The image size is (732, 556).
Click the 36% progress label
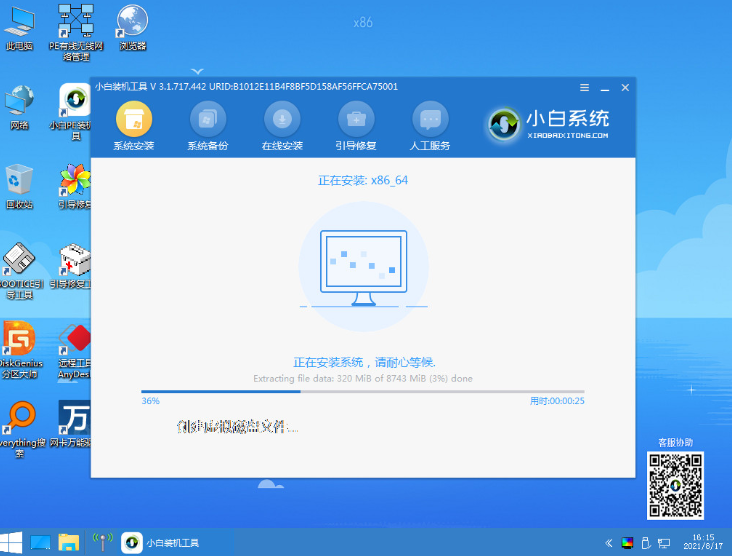150,401
